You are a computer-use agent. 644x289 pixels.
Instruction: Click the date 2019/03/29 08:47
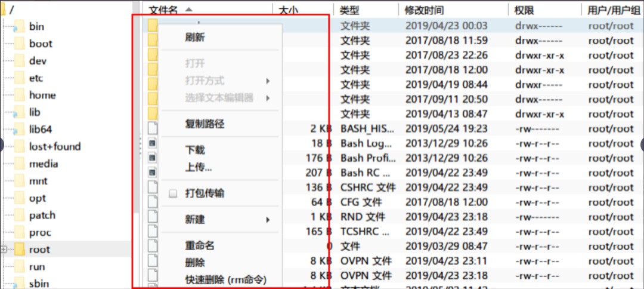pos(446,246)
